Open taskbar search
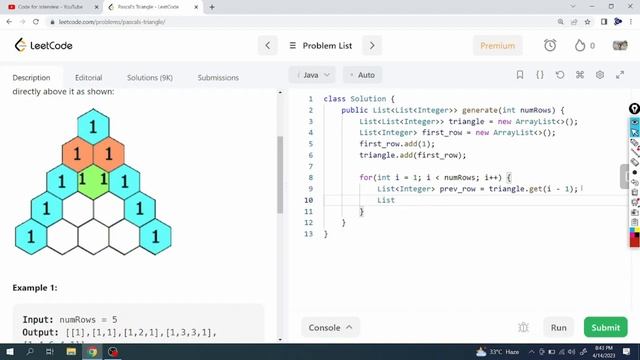 click(x=30, y=351)
